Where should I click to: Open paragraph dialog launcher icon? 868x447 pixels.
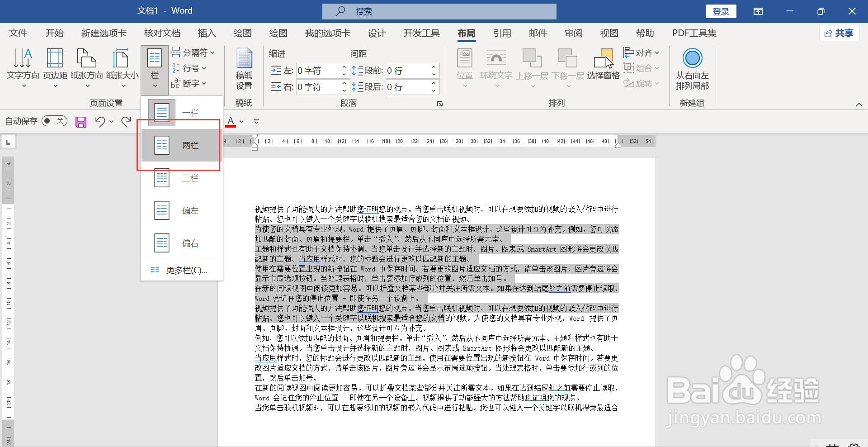439,104
